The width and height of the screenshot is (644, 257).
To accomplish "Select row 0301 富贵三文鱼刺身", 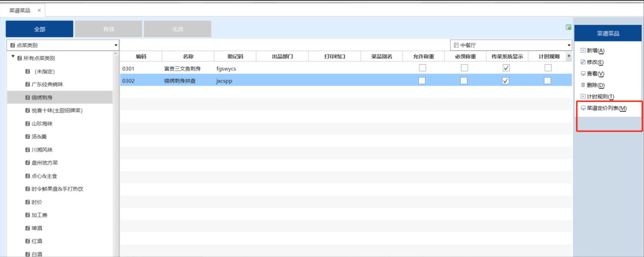I will point(182,69).
